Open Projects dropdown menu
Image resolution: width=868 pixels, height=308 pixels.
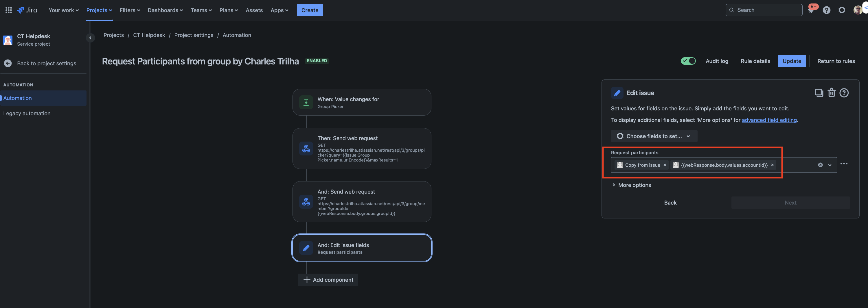pos(99,10)
